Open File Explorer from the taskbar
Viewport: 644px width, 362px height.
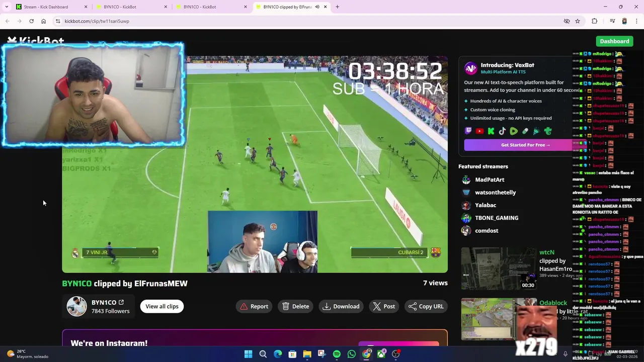307,354
